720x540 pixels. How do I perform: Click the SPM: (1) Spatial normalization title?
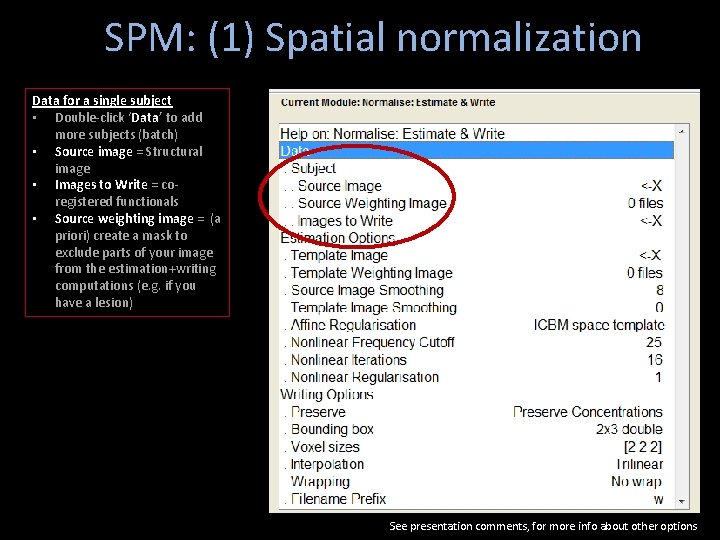tap(372, 38)
